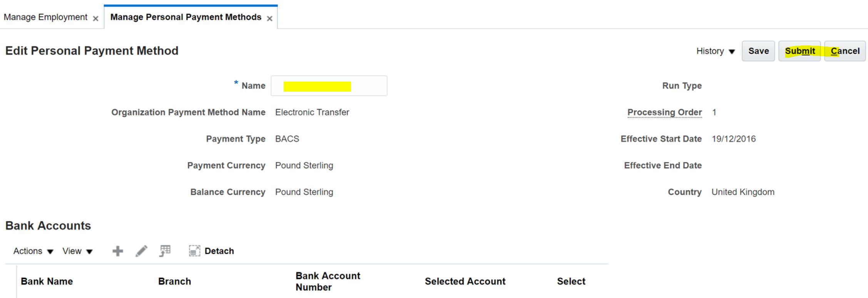Expand the History dropdown
This screenshot has height=298, width=868.
(x=716, y=51)
